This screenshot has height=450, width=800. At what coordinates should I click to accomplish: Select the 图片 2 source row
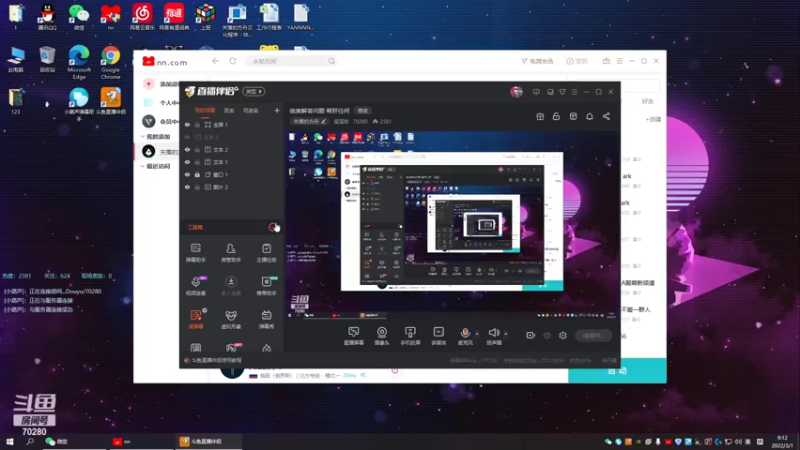pyautogui.click(x=232, y=187)
